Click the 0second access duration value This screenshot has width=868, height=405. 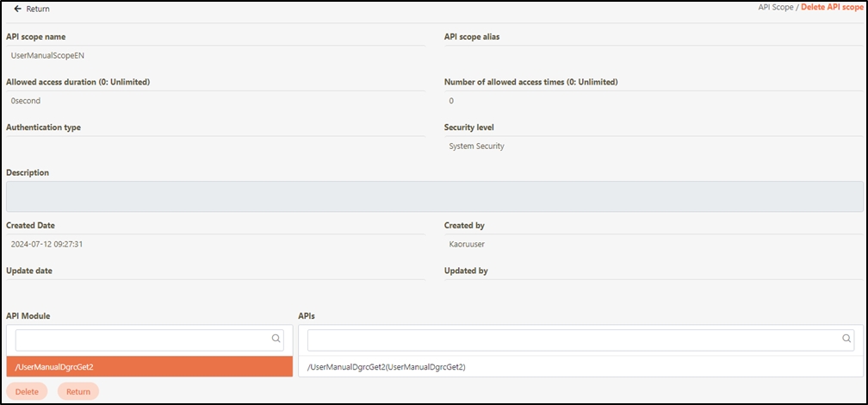click(x=26, y=101)
